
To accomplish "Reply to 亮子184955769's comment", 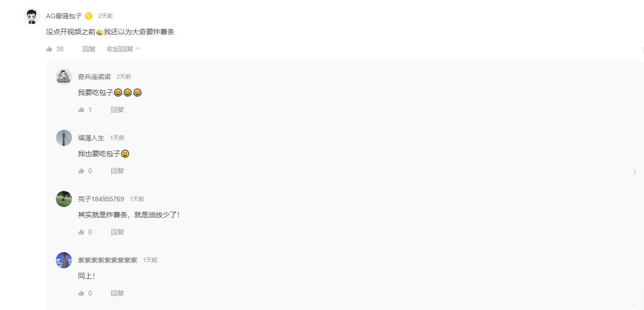I will [x=117, y=232].
